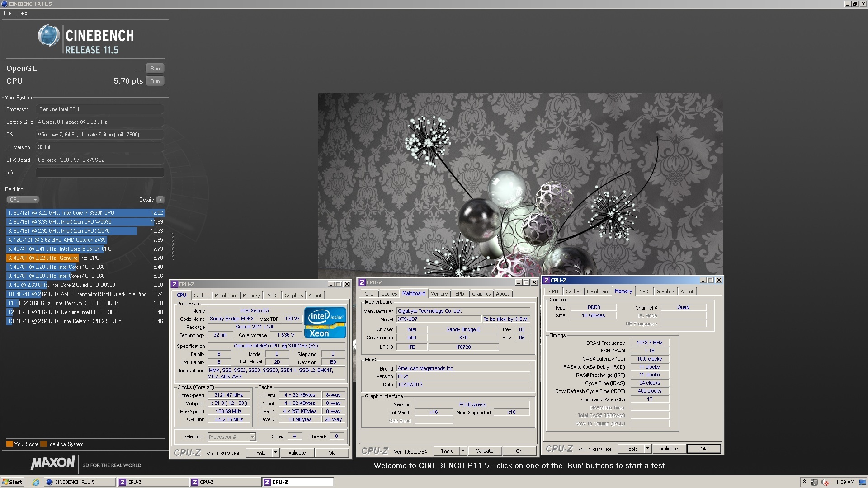Click the Details arrow icon in Ranking
This screenshot has height=488, width=868.
click(160, 200)
